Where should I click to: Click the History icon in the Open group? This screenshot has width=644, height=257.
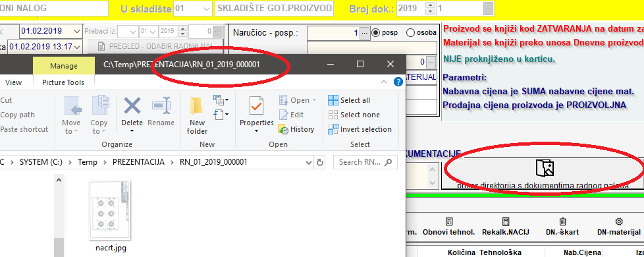[283, 129]
